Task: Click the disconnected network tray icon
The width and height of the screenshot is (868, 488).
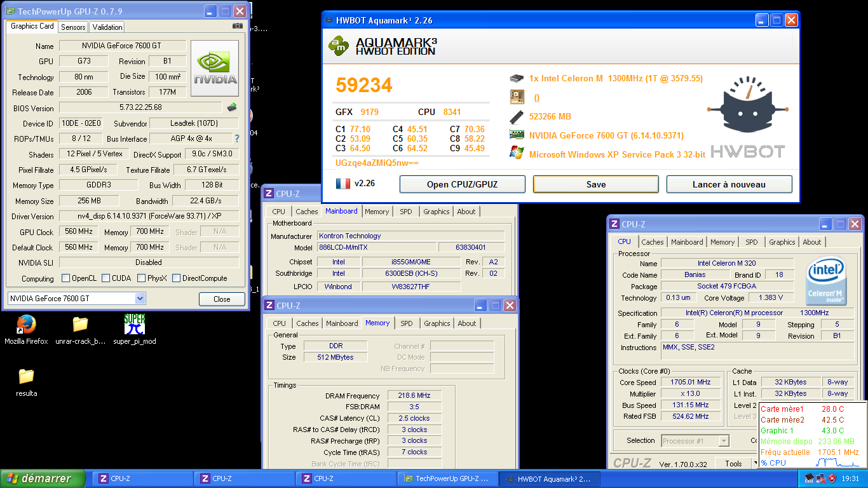Action: coord(821,478)
